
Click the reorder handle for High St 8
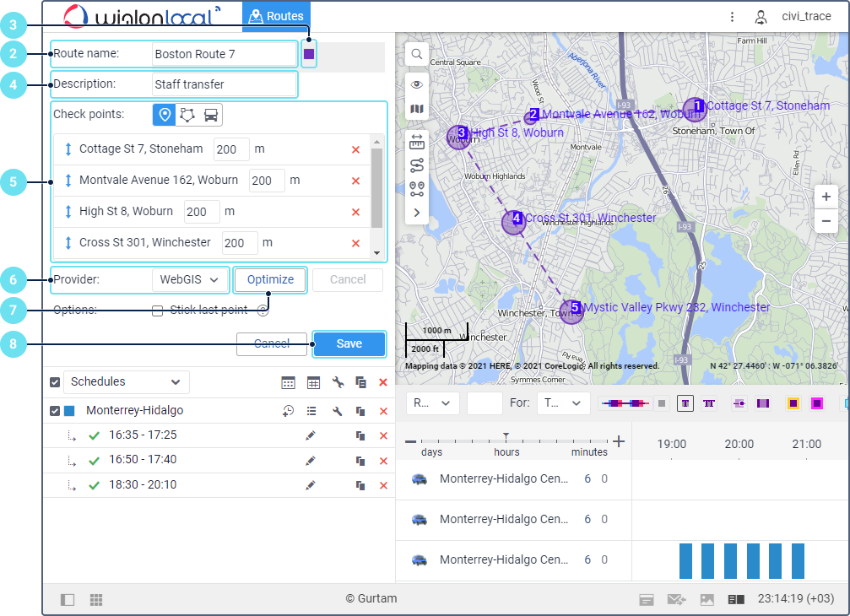click(68, 211)
